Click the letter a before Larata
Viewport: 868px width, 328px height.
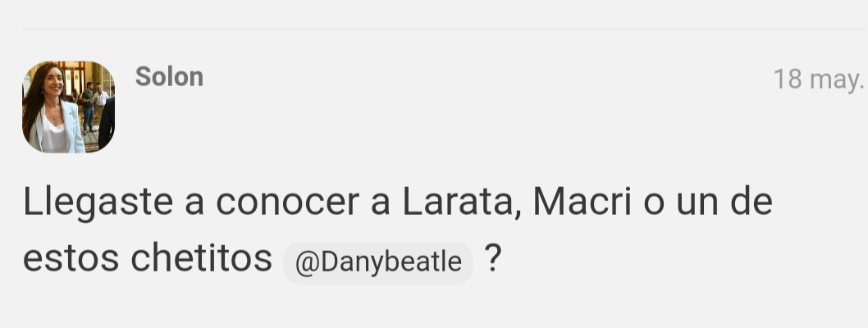pyautogui.click(x=381, y=205)
